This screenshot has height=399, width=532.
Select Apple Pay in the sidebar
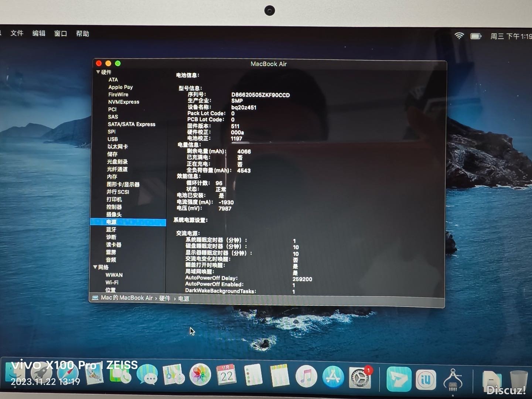[120, 87]
